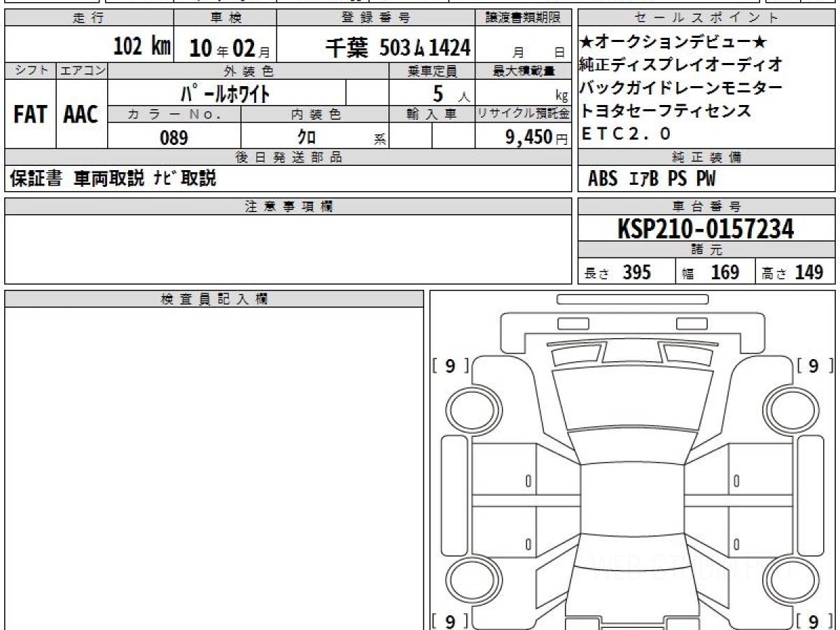This screenshot has height=630, width=840.
Task: Click the AAC air conditioner cell
Action: [81, 114]
